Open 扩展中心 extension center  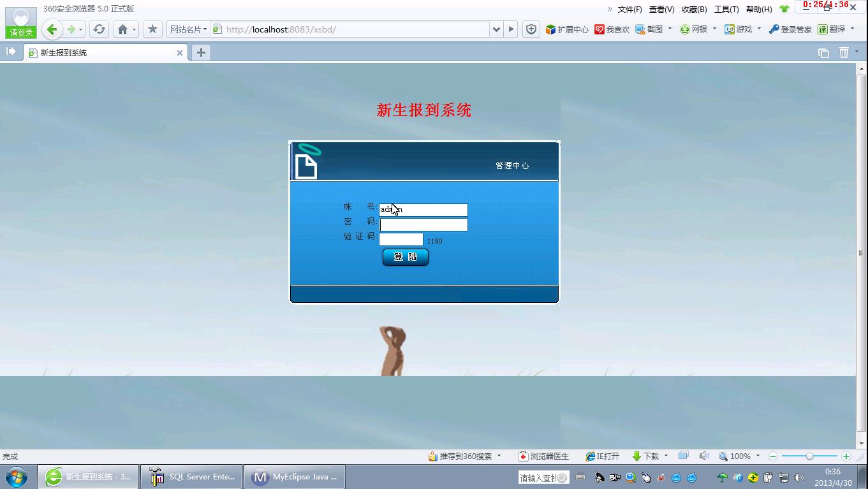(x=567, y=29)
